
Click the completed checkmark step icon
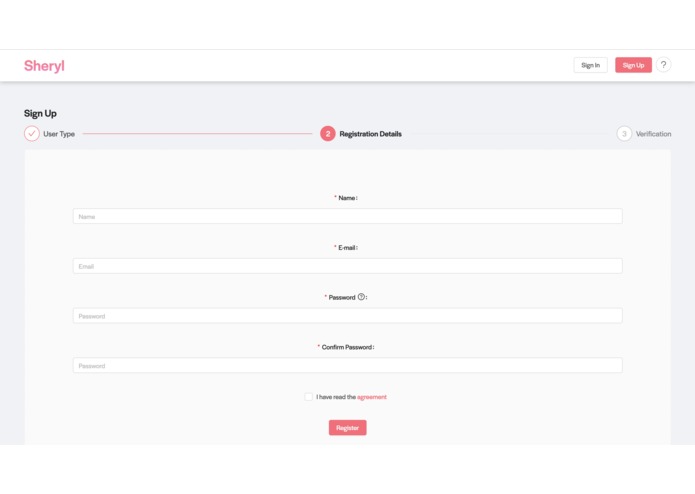(x=32, y=133)
